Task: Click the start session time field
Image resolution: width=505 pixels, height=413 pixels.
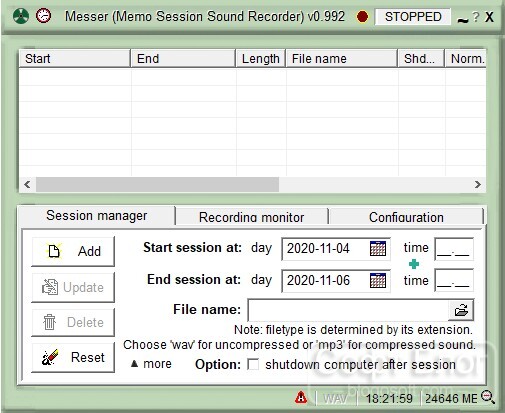Action: [454, 249]
